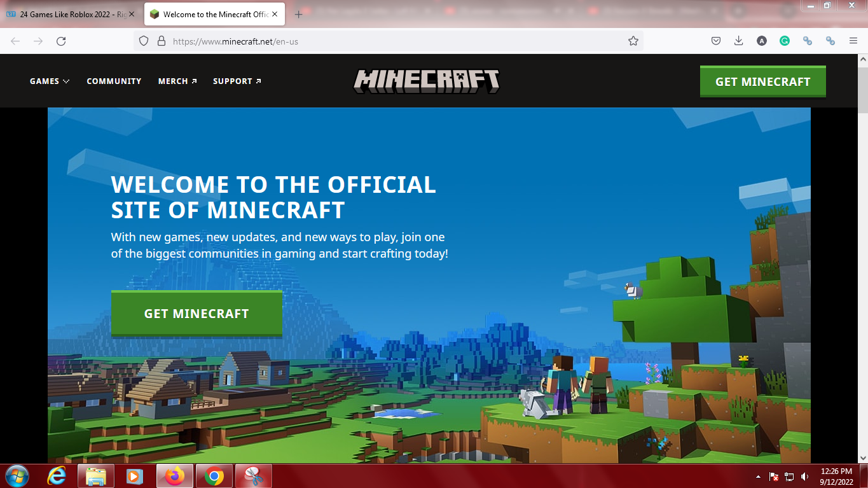
Task: Open a new tab with the plus icon
Action: (299, 14)
